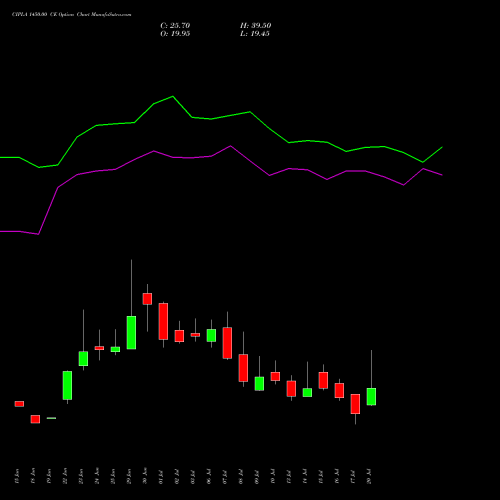Select the open value O: 19.95
The height and width of the screenshot is (500, 500).
coord(175,34)
